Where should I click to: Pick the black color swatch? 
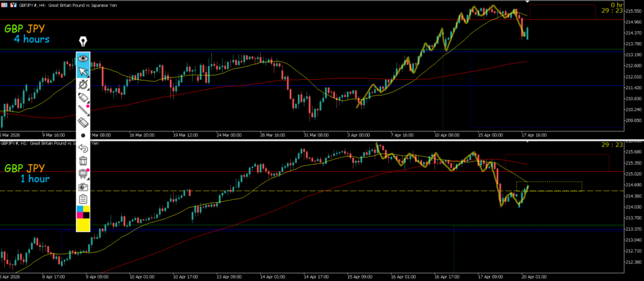86,215
